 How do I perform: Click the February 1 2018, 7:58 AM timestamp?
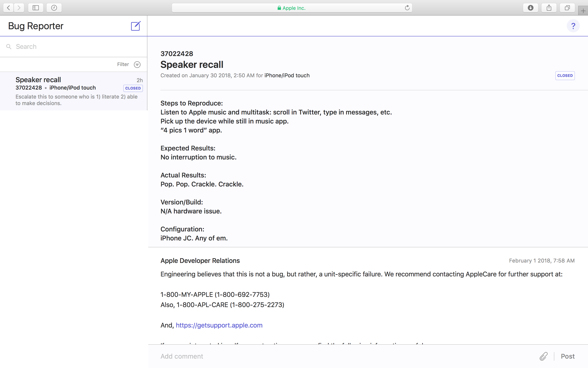coord(542,261)
